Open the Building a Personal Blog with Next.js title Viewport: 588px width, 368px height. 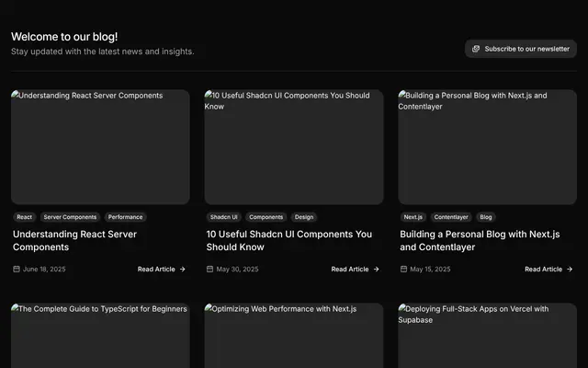(x=480, y=241)
